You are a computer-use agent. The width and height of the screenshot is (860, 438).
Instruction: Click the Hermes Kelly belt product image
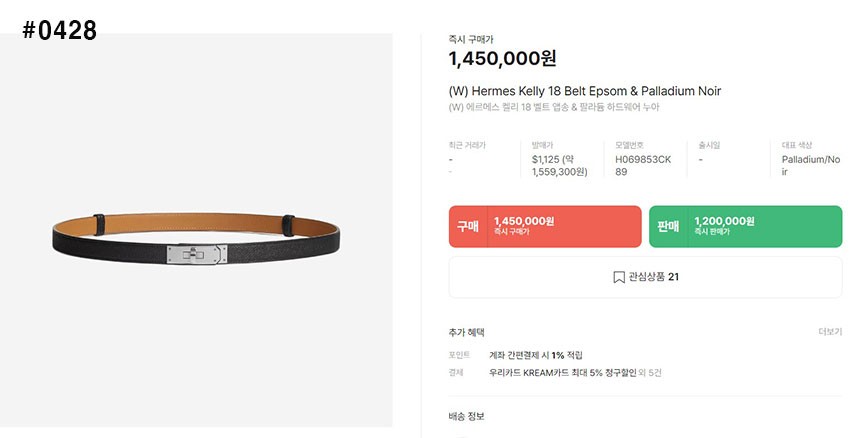196,230
